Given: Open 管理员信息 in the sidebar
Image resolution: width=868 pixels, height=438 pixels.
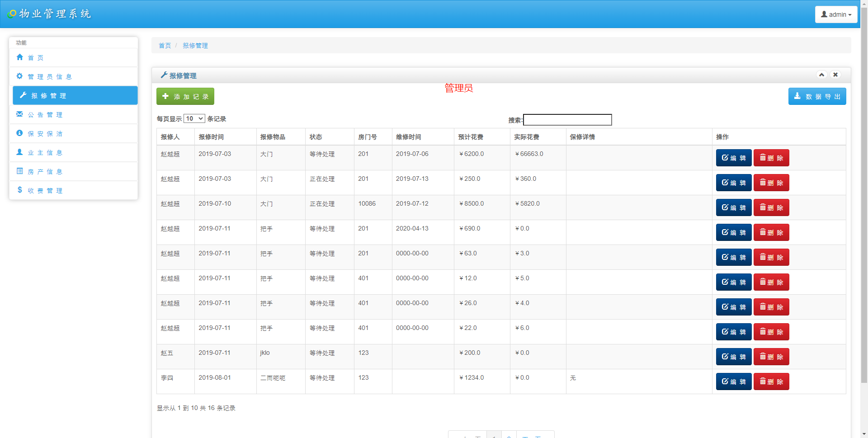Looking at the screenshot, I should coord(74,77).
